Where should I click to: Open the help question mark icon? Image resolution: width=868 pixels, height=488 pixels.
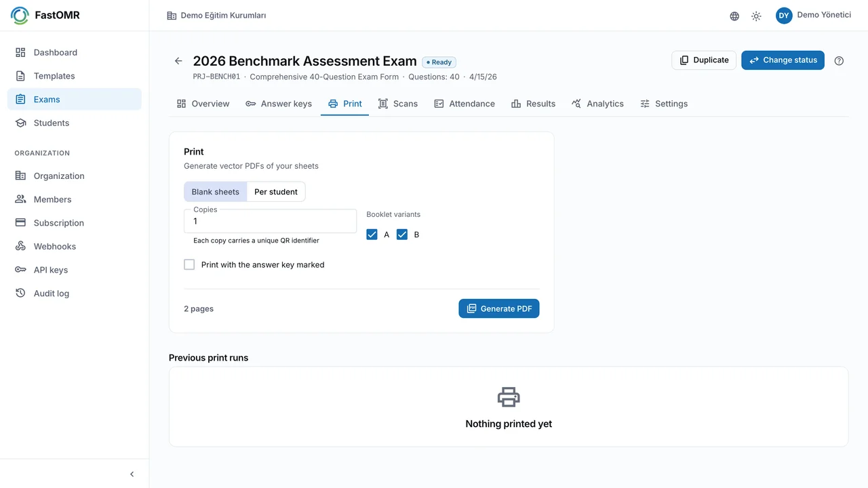tap(839, 60)
